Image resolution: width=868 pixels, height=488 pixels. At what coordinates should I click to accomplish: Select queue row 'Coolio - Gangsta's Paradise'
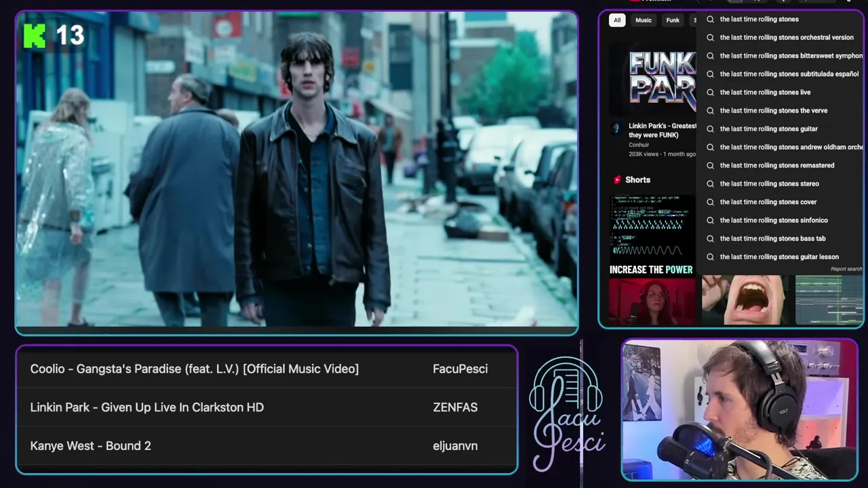[x=267, y=369]
